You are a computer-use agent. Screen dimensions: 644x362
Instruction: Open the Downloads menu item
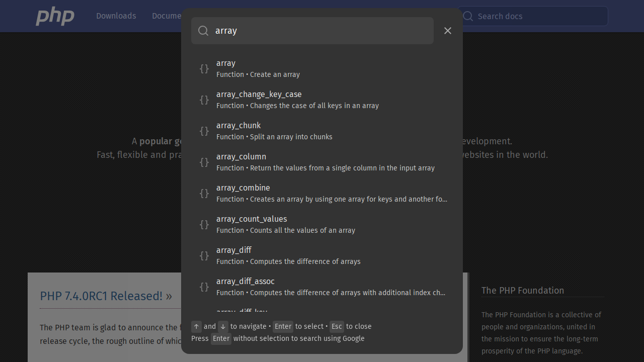pyautogui.click(x=116, y=16)
